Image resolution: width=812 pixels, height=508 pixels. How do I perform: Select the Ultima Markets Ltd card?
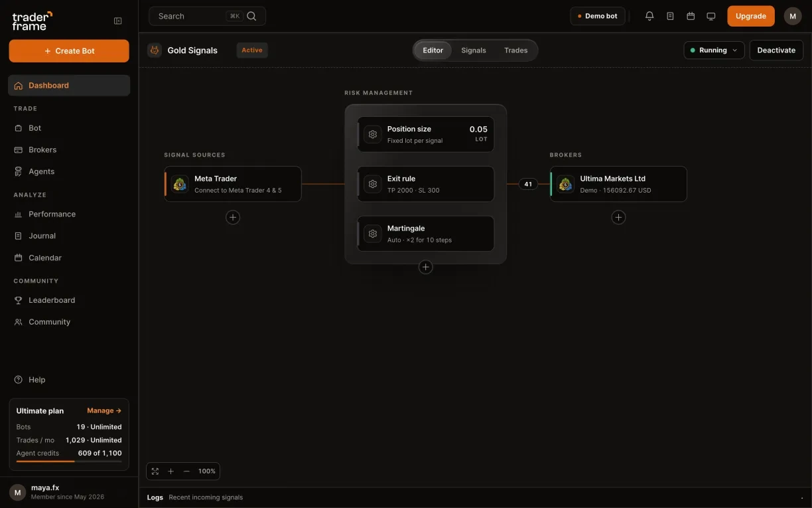click(x=618, y=184)
